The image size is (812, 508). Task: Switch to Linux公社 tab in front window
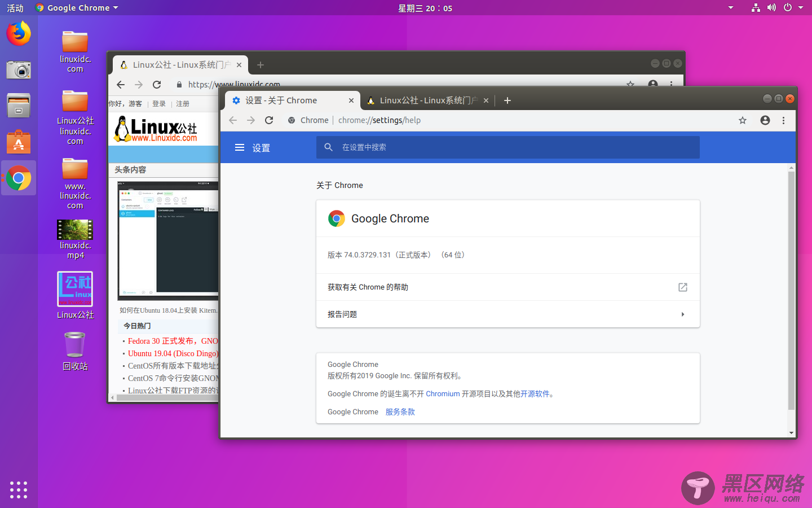click(x=427, y=100)
